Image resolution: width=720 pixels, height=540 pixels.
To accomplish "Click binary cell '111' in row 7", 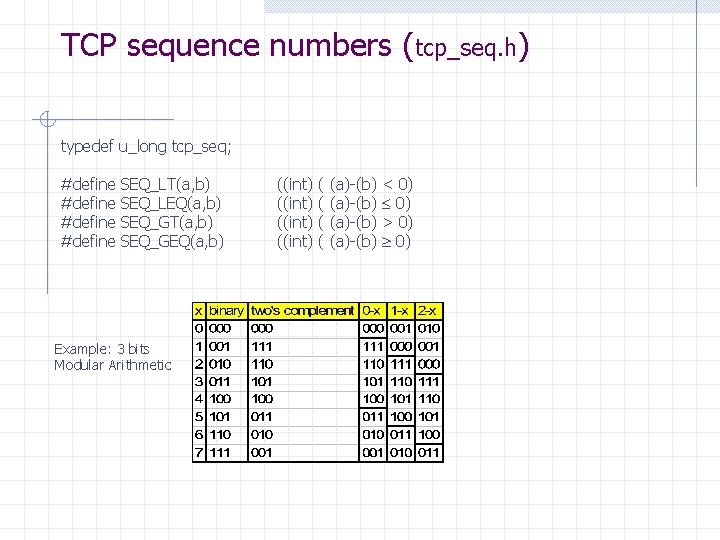I will tap(226, 452).
